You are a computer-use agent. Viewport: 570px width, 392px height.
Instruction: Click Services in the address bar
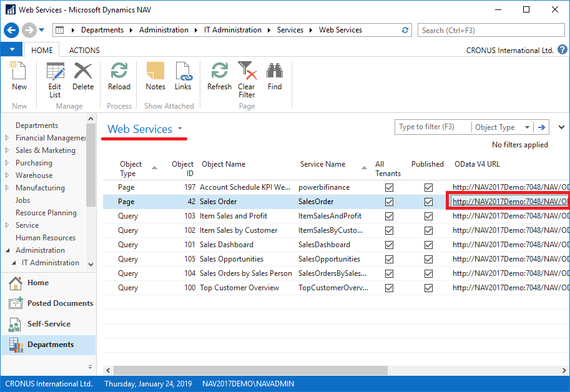click(290, 30)
